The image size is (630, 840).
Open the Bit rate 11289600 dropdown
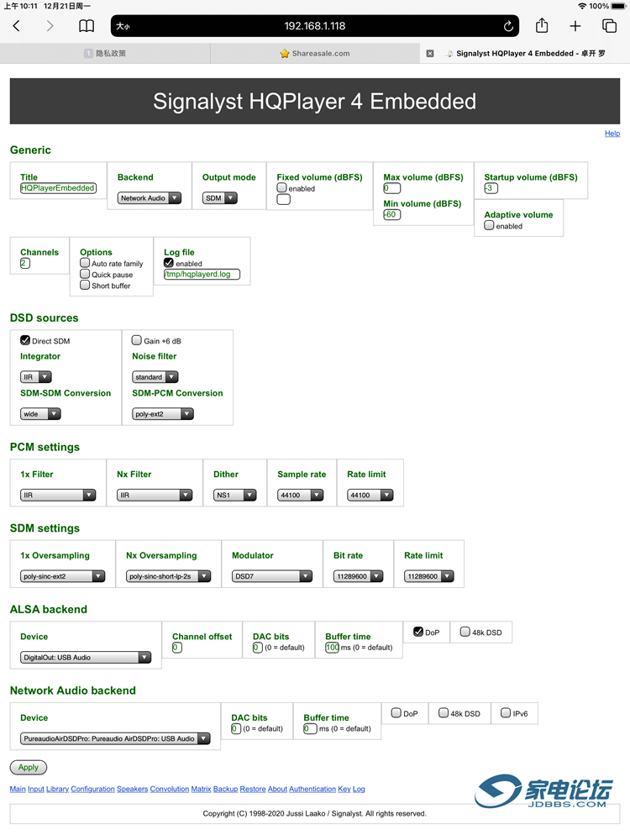(x=359, y=577)
